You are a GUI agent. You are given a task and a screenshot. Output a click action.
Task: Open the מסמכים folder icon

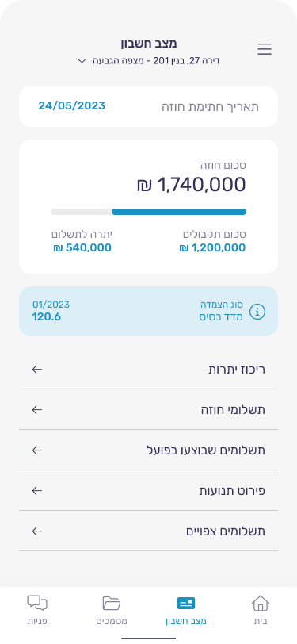point(111,604)
